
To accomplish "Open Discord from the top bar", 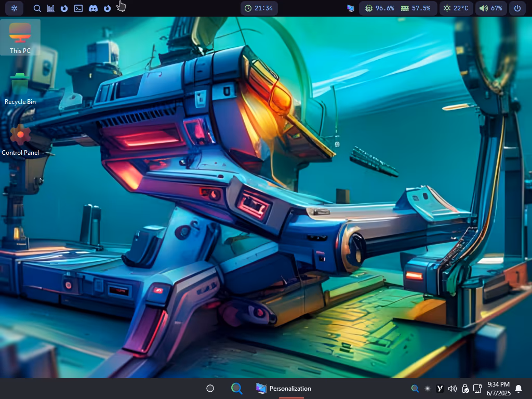I will click(93, 8).
